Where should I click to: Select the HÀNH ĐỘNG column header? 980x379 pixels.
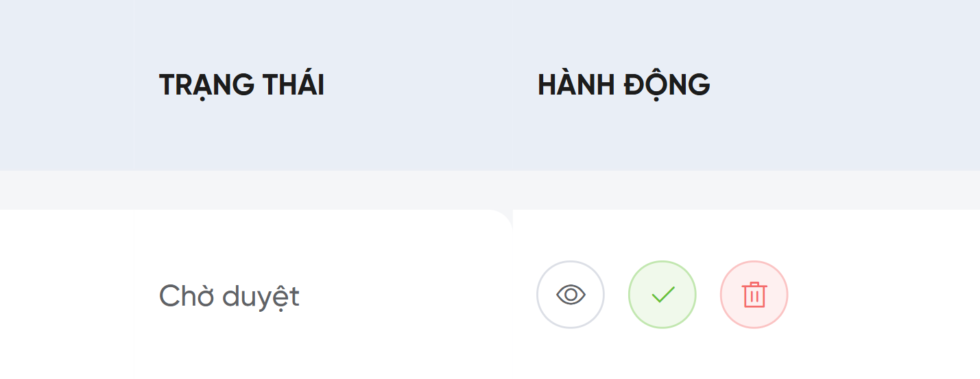pos(623,85)
